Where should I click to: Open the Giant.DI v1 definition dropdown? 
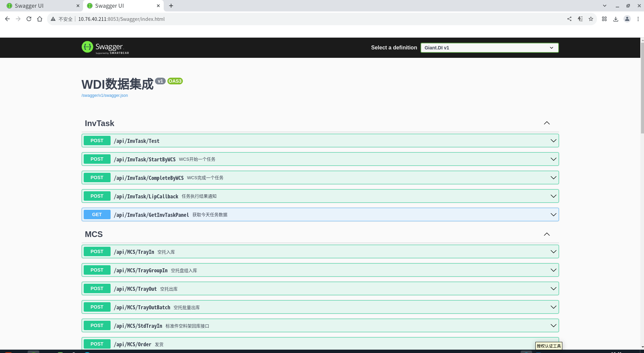click(489, 48)
